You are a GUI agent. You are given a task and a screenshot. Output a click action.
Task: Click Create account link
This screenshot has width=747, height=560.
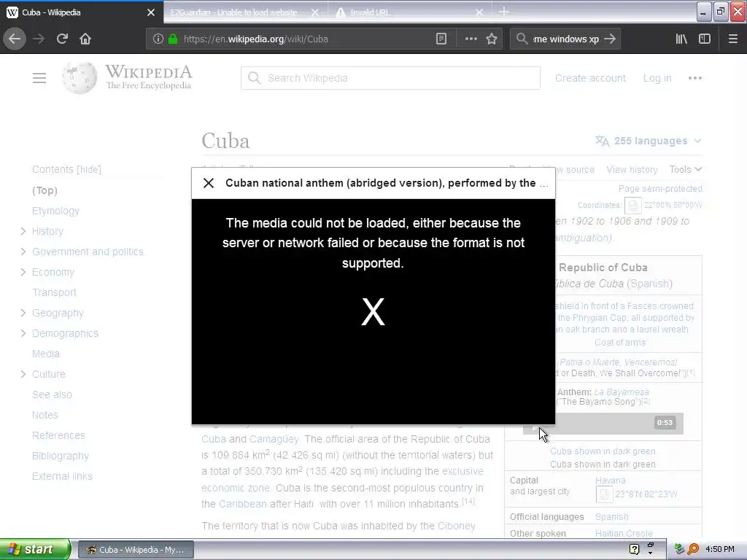(x=590, y=78)
